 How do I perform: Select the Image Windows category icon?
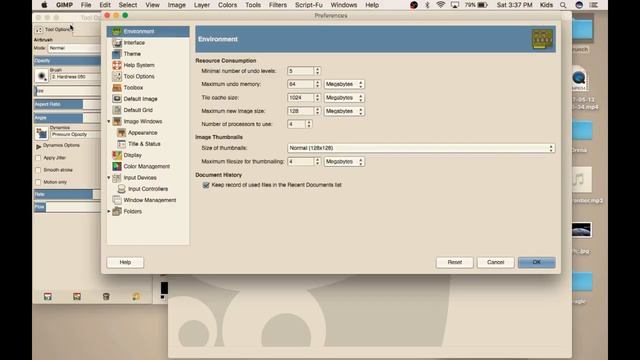point(117,121)
